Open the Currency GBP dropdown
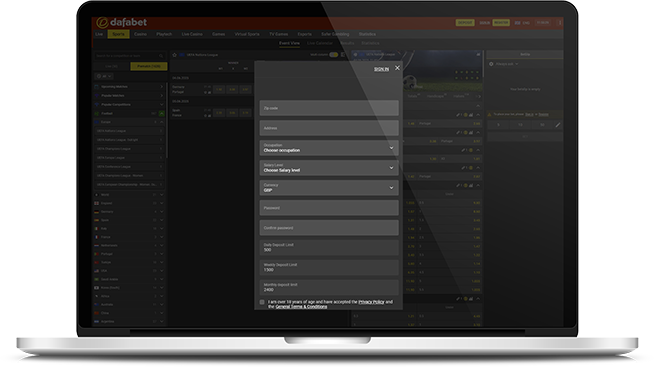654x368 pixels. click(x=329, y=188)
